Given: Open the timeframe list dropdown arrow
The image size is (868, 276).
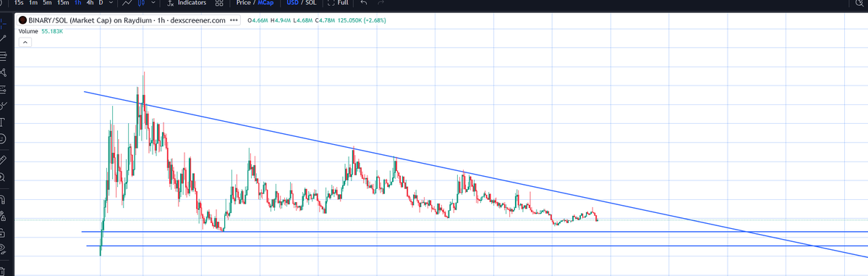Looking at the screenshot, I should click(111, 3).
